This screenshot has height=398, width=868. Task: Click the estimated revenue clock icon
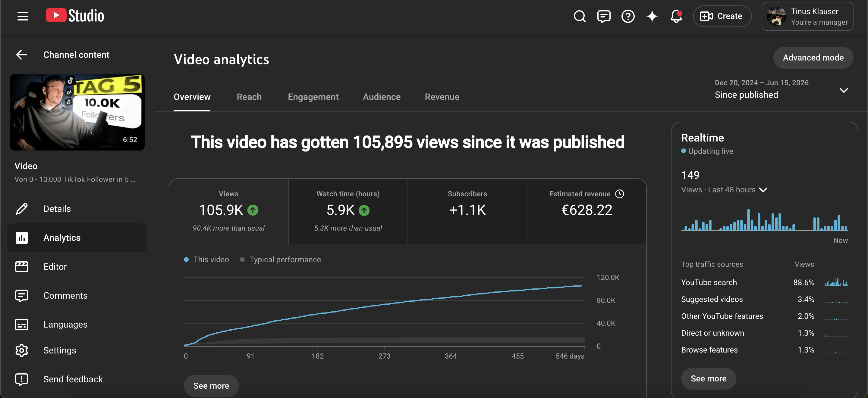[x=619, y=194]
